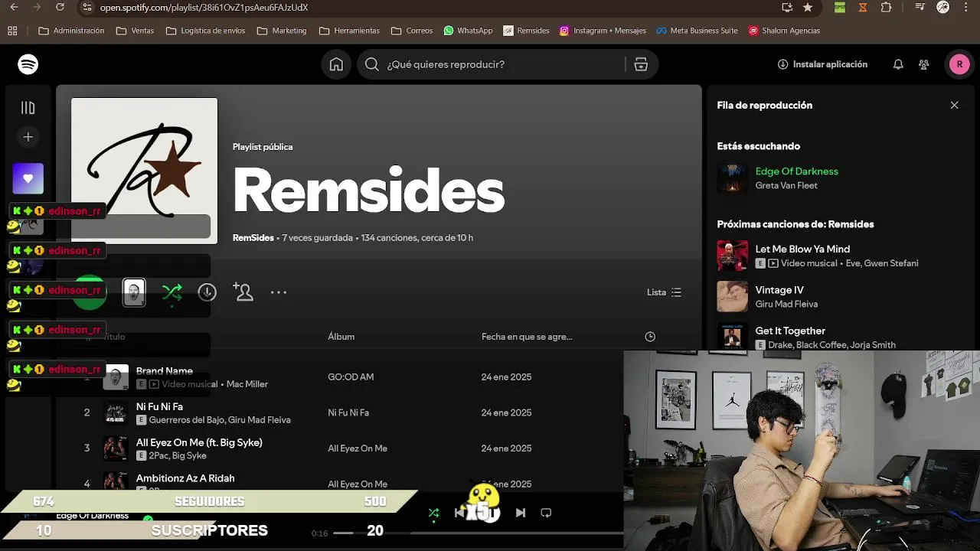Open the RemSides owner profile link
Viewport: 980px width, 551px height.
(x=253, y=238)
